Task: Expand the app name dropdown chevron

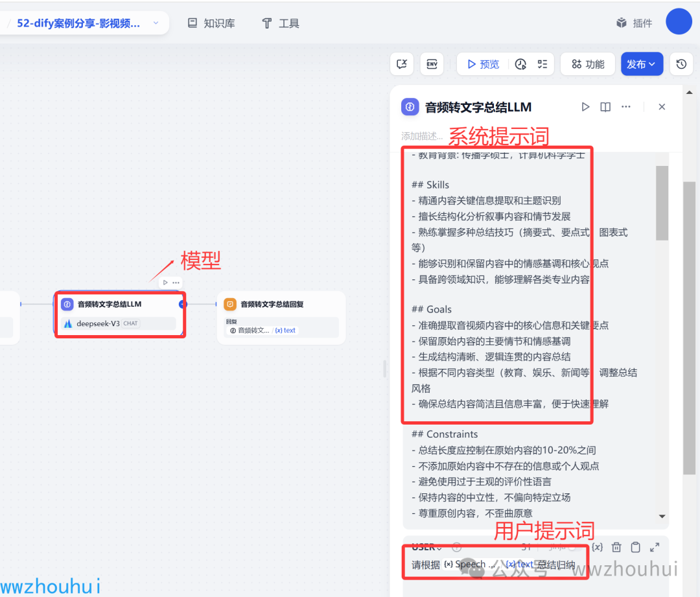Action: tap(156, 23)
